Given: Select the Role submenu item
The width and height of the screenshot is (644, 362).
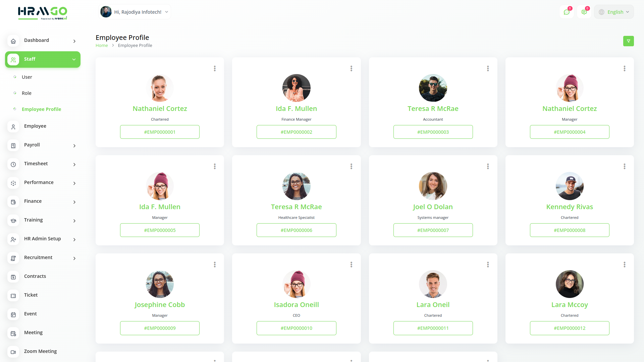Looking at the screenshot, I should (26, 93).
